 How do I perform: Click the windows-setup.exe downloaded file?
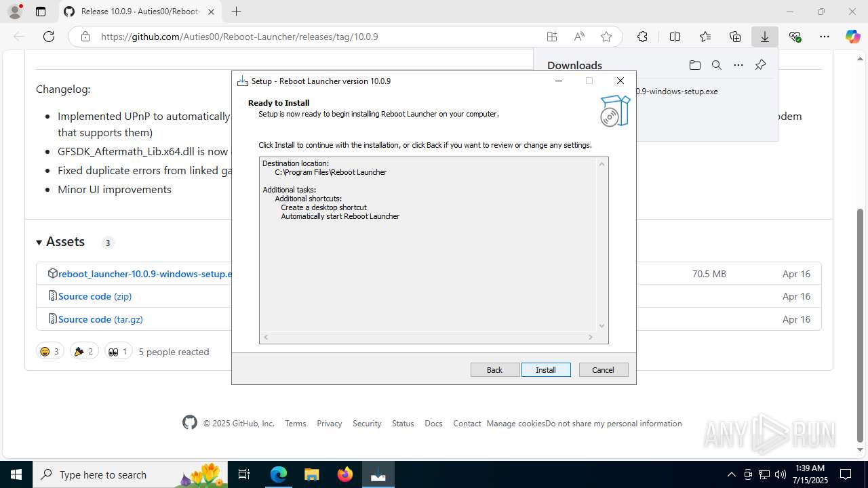(677, 91)
